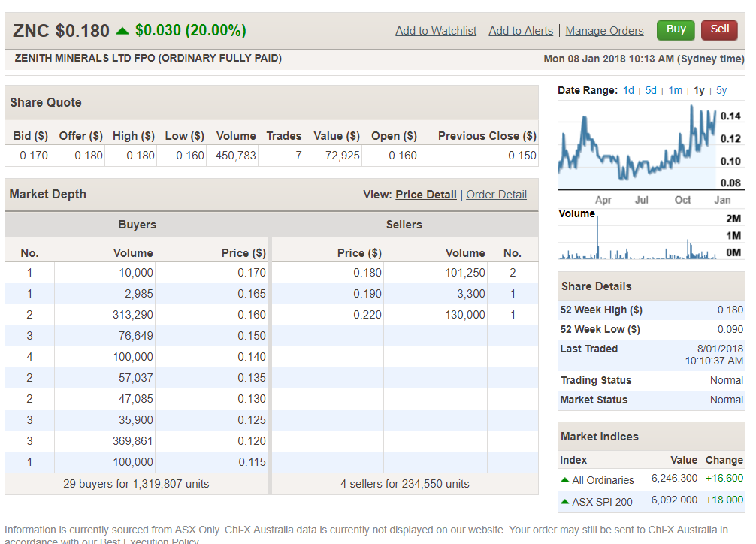
Task: Click buyer volume 47,085
Action: point(136,399)
